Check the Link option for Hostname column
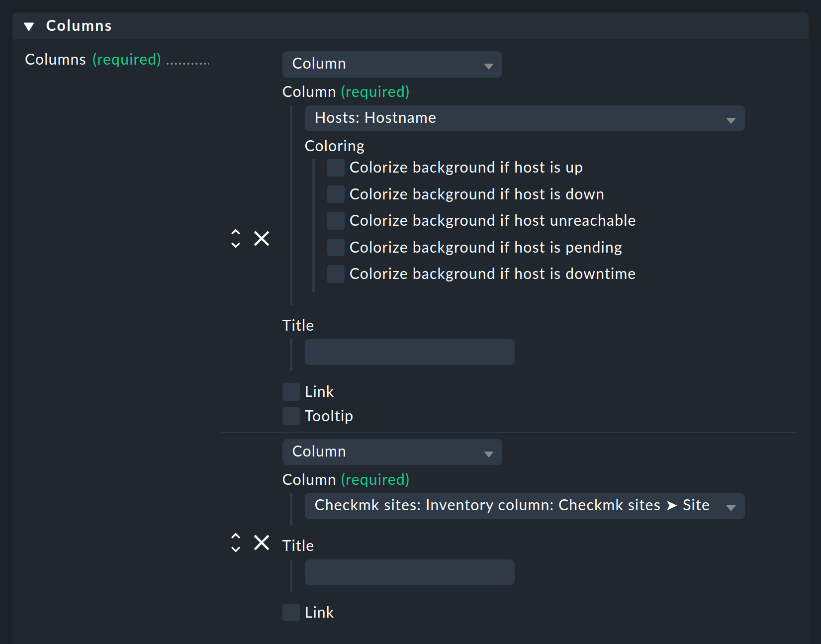 [x=291, y=392]
